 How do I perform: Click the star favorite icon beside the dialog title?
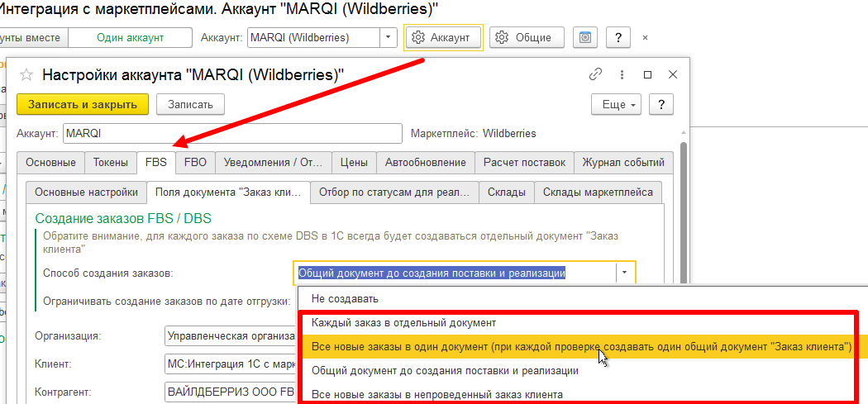26,74
